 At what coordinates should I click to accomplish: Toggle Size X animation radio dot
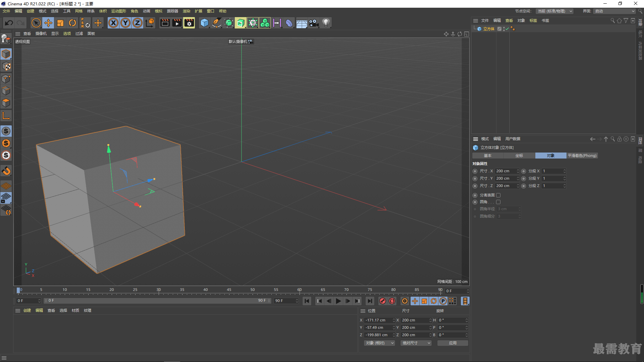tap(475, 171)
